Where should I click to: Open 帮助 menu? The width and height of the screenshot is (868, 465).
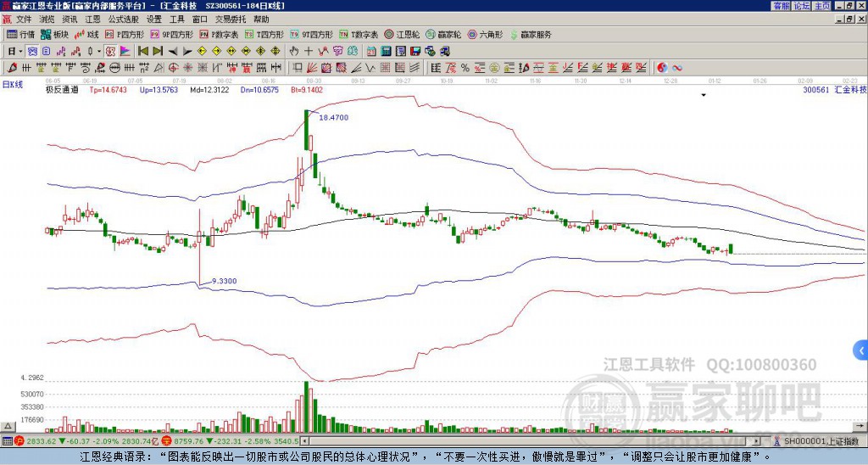pos(261,20)
